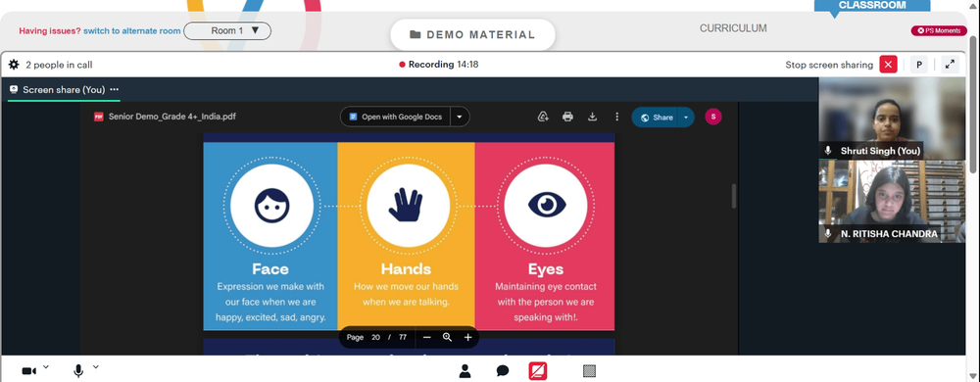Open the CURRICULUM tab
The width and height of the screenshot is (980, 382).
click(733, 28)
